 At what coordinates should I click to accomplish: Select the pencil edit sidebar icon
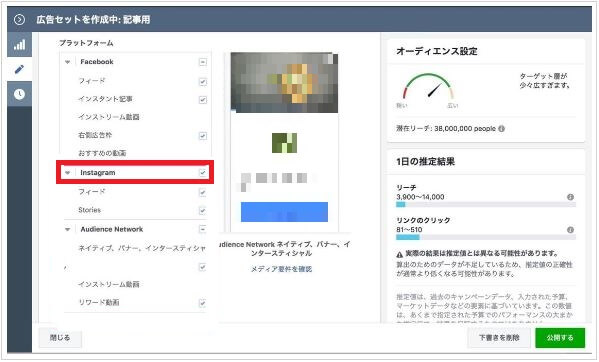coord(19,69)
